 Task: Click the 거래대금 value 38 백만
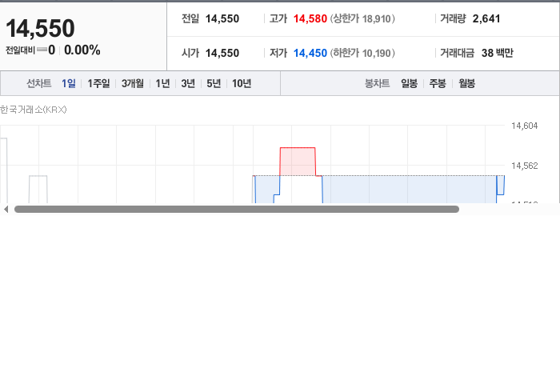(x=497, y=53)
